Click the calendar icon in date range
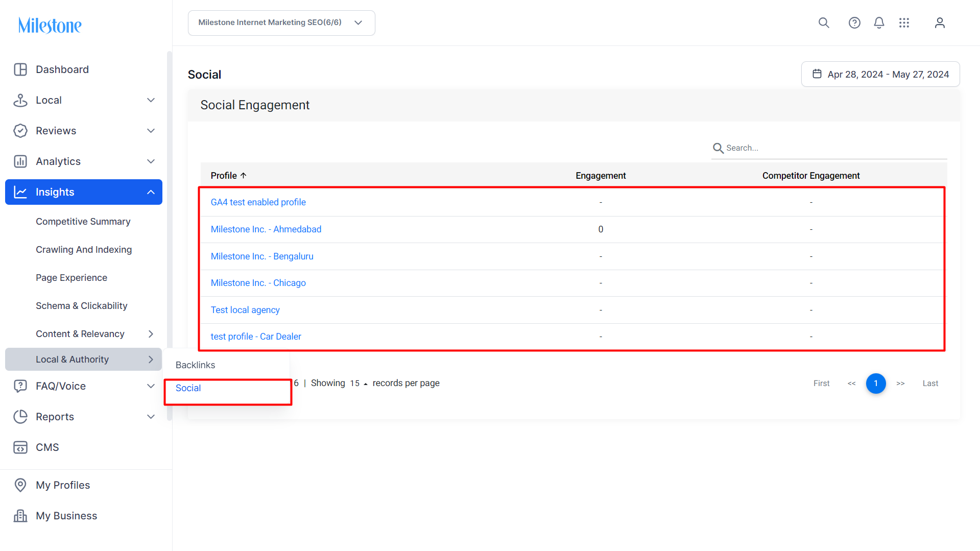The width and height of the screenshot is (980, 551). tap(817, 74)
